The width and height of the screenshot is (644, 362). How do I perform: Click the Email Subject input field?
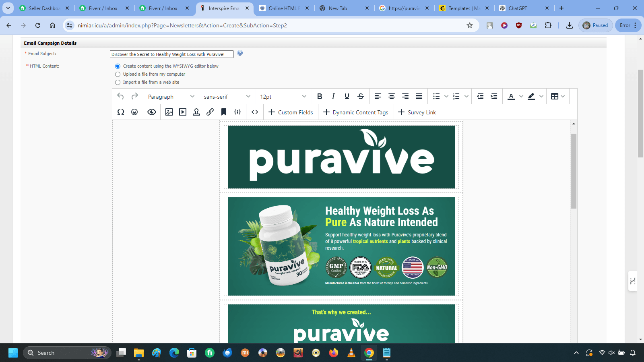pyautogui.click(x=171, y=54)
